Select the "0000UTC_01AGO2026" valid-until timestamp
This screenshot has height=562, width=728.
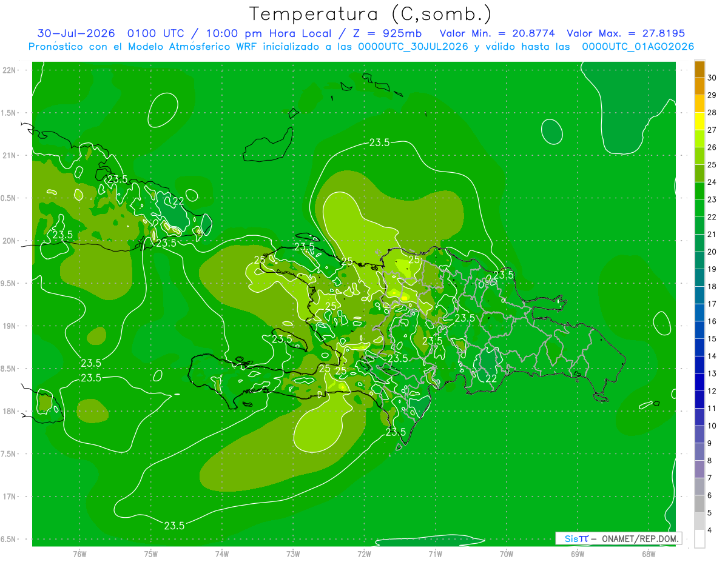[638, 47]
